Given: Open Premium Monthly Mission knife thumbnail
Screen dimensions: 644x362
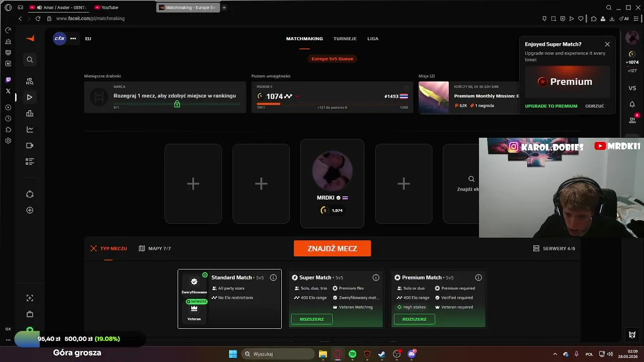Looking at the screenshot, I should (x=434, y=98).
